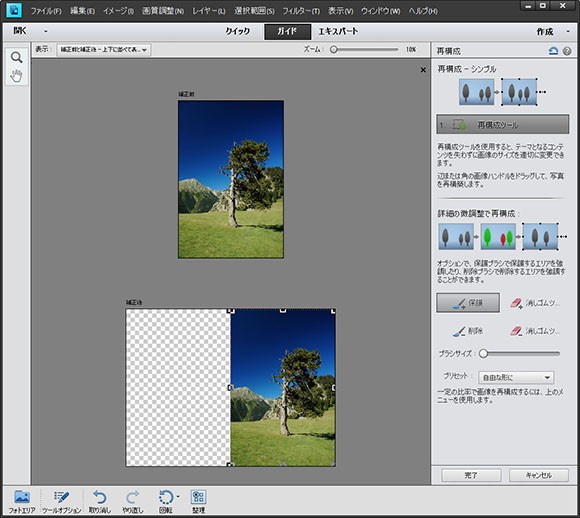Image resolution: width=580 pixels, height=518 pixels.
Task: Click the 作成 create button
Action: pyautogui.click(x=544, y=32)
